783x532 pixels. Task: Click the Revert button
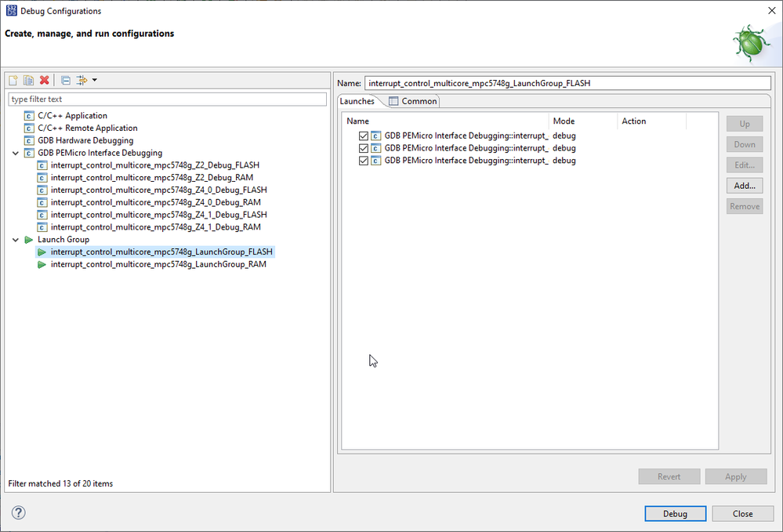pyautogui.click(x=669, y=476)
